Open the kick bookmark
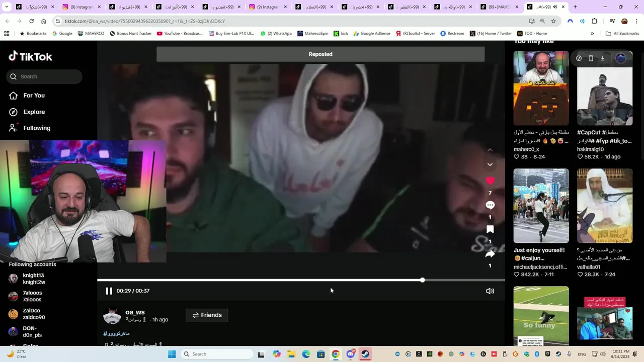 point(341,34)
